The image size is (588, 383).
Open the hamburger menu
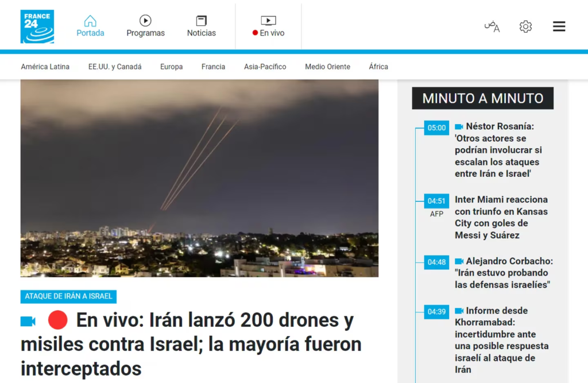point(559,26)
